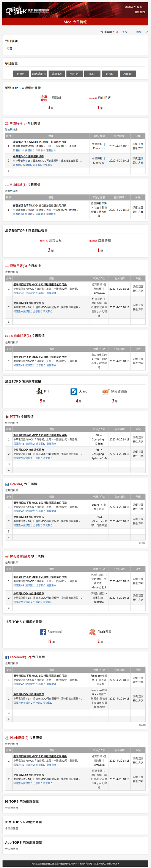Image resolution: width=151 pixels, height=868 pixels.
Task: Click the App TOP 5 來源網站聲量 heading
Action: point(24,842)
